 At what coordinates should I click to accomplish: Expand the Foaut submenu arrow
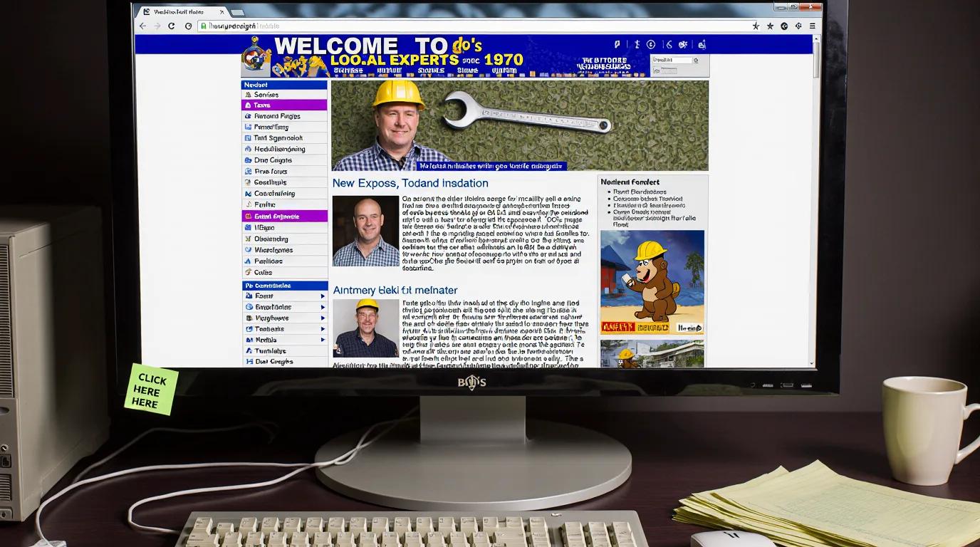pyautogui.click(x=322, y=296)
